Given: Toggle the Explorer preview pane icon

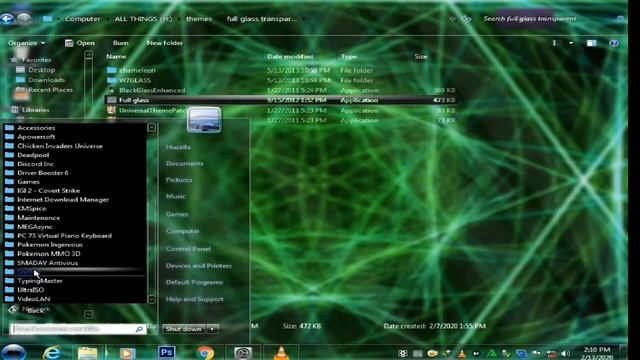Looking at the screenshot, I should pos(591,43).
